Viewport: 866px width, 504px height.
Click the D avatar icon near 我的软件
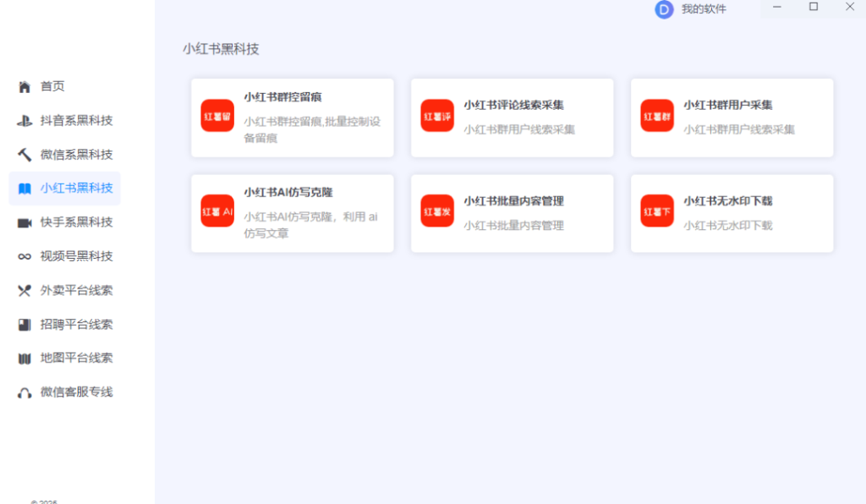coord(665,10)
